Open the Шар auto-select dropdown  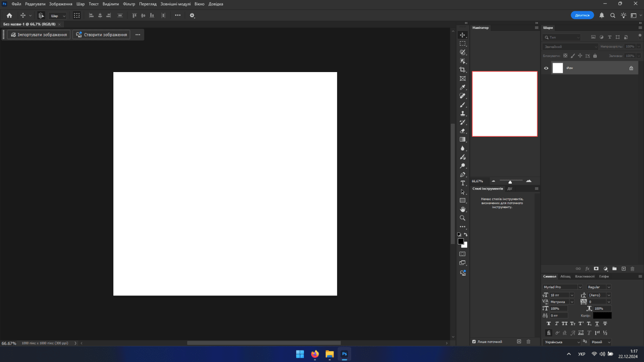coord(58,16)
